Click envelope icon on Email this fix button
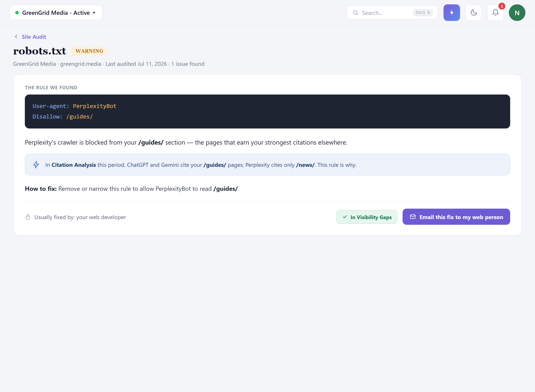Image resolution: width=535 pixels, height=392 pixels. (413, 217)
